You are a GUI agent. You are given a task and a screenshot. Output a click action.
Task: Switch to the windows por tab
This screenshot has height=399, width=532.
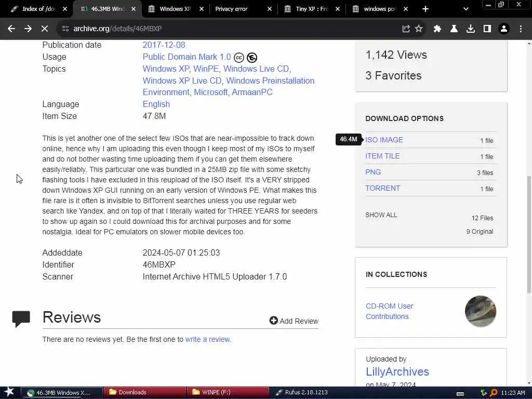coord(379,9)
